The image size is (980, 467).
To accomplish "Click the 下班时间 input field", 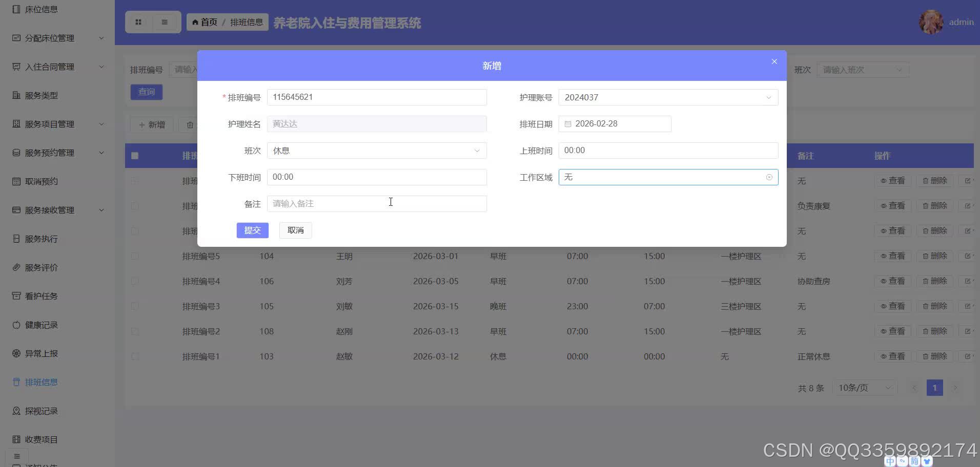I will click(x=377, y=177).
